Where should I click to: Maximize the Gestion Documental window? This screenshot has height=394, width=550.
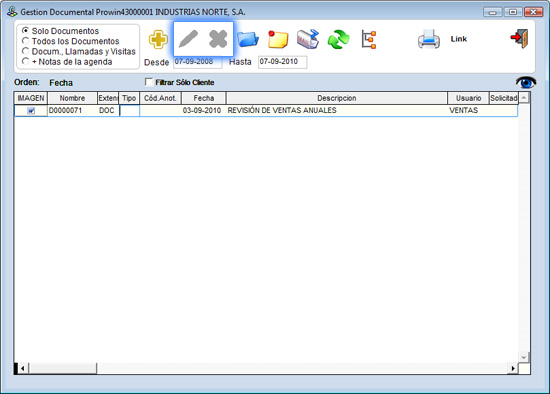tap(513, 12)
